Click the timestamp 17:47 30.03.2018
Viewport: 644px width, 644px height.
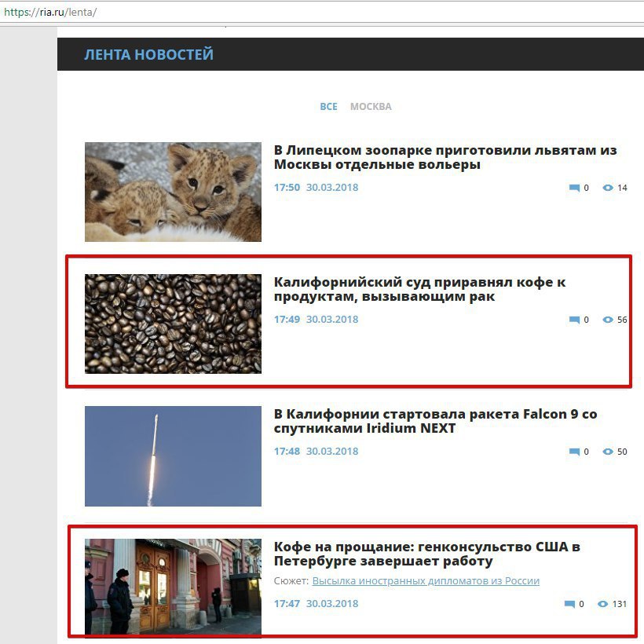pos(317,604)
